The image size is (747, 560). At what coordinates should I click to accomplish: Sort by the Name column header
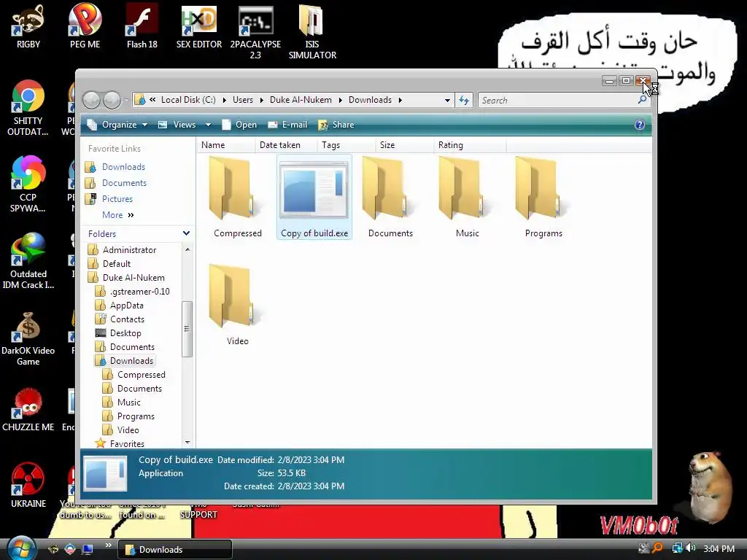226,145
